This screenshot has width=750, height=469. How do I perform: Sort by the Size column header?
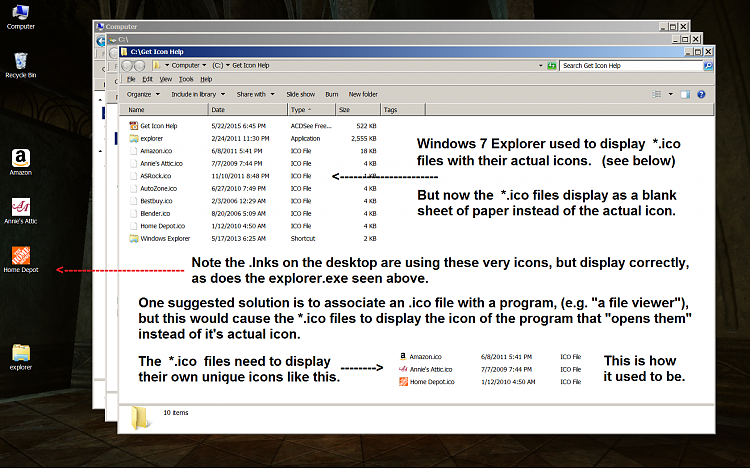(x=358, y=109)
